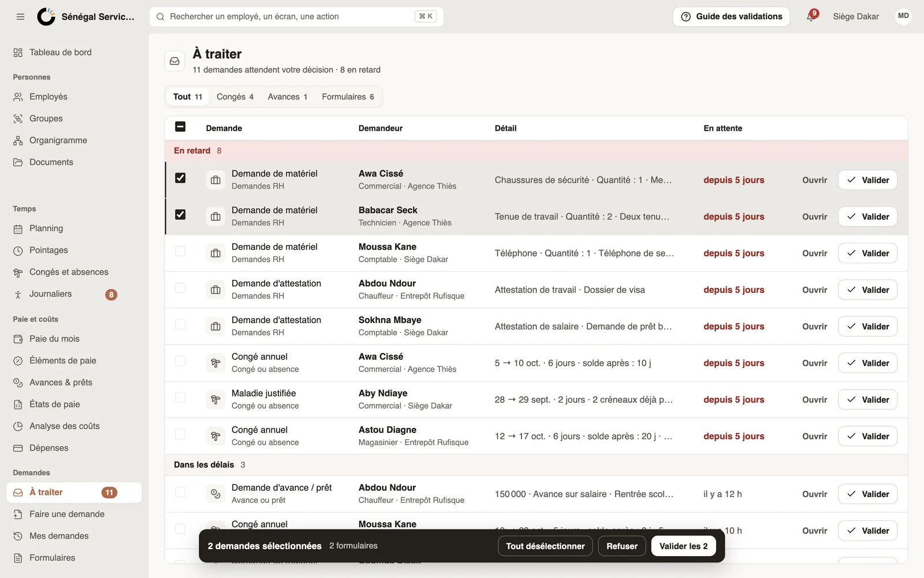This screenshot has height=578, width=924.
Task: Open Aby Ndiaye's Maladie justifiée request
Action: (814, 400)
